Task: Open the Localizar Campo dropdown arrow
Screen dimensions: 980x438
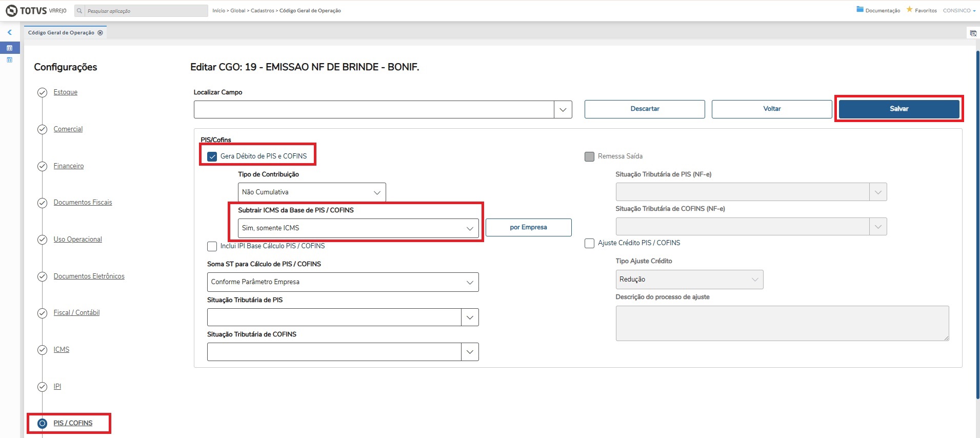Action: point(563,109)
